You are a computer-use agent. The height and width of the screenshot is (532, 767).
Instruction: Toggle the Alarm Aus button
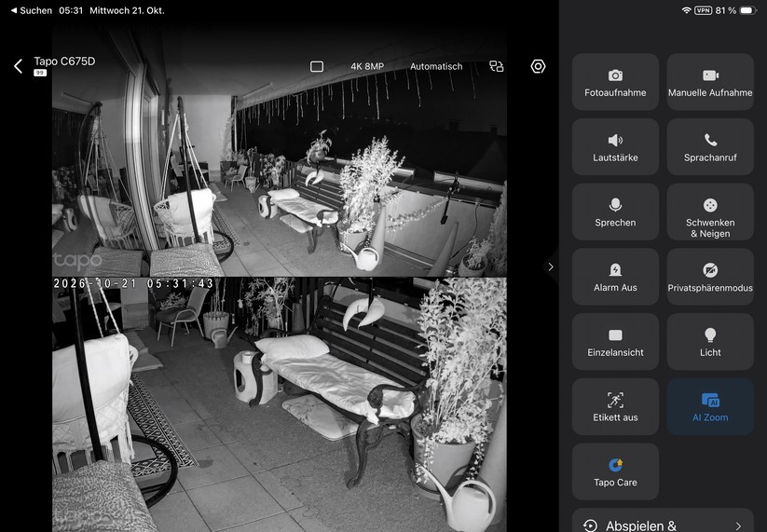tap(615, 277)
